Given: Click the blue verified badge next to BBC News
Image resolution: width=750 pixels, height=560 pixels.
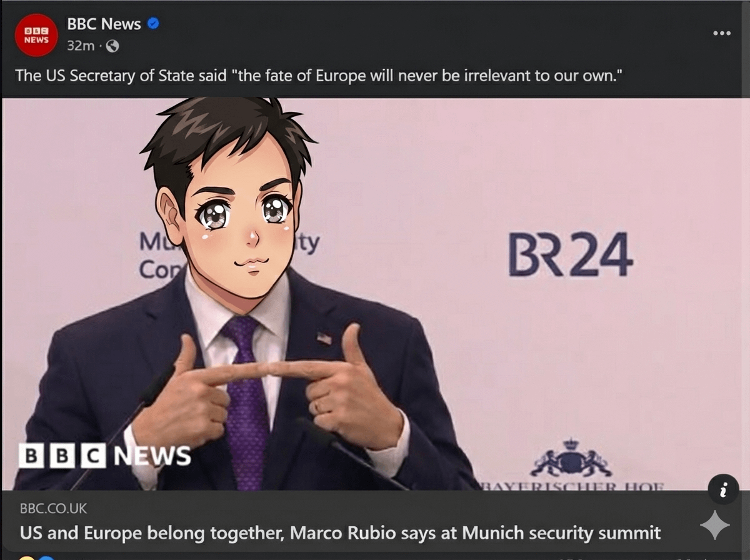Looking at the screenshot, I should tap(153, 24).
